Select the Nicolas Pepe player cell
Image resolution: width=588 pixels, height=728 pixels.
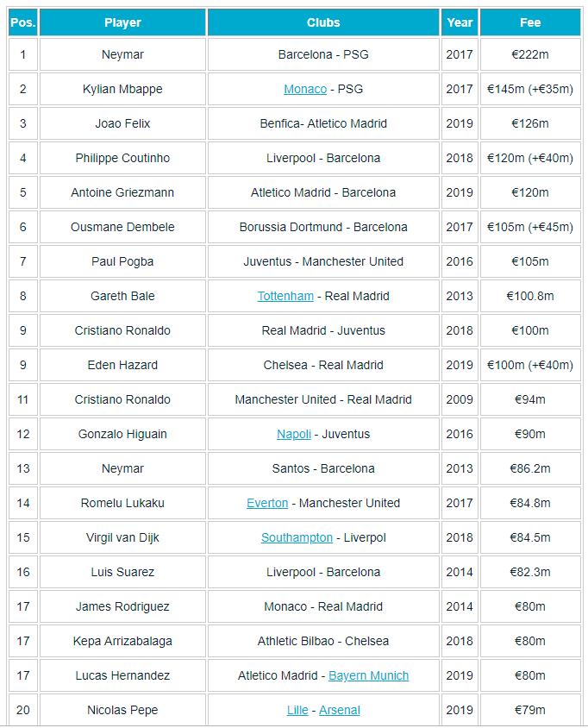[x=122, y=710]
